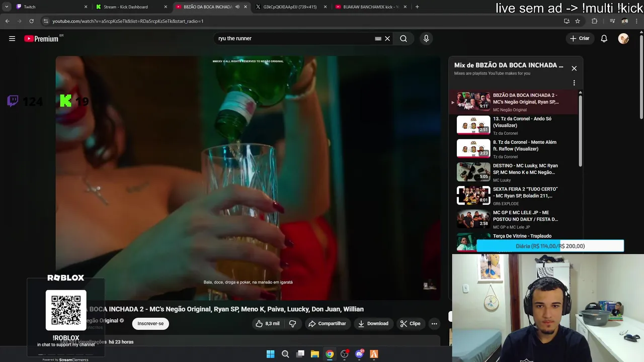Click the Criar create button
The height and width of the screenshot is (362, 644).
click(579, 39)
